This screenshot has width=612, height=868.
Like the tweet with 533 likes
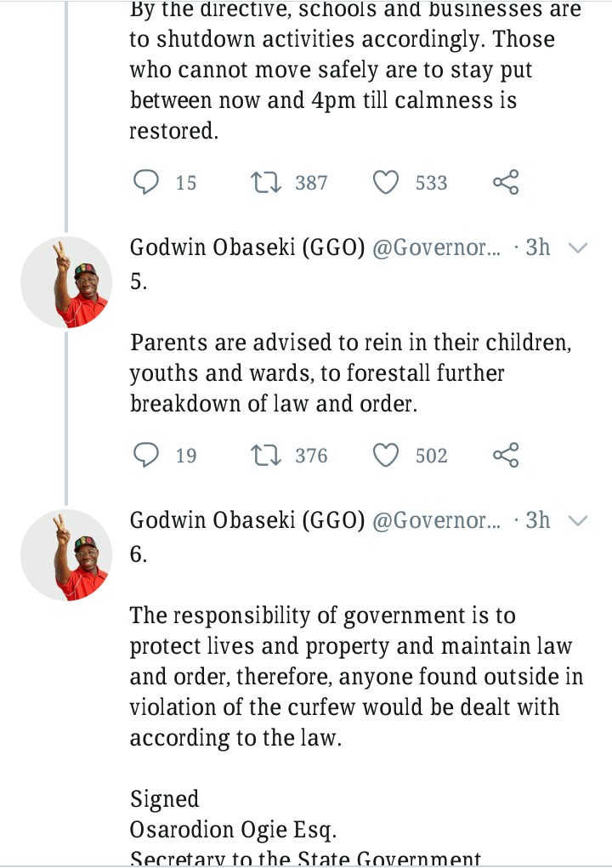point(387,182)
